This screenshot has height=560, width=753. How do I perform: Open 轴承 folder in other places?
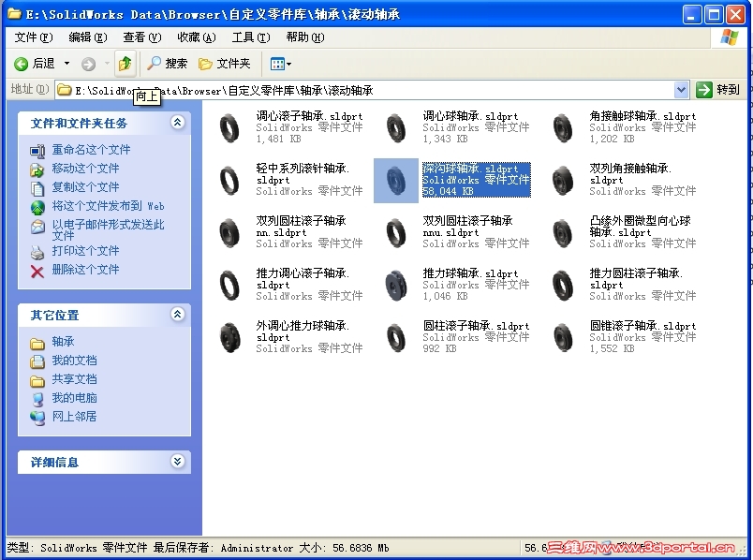[x=63, y=342]
